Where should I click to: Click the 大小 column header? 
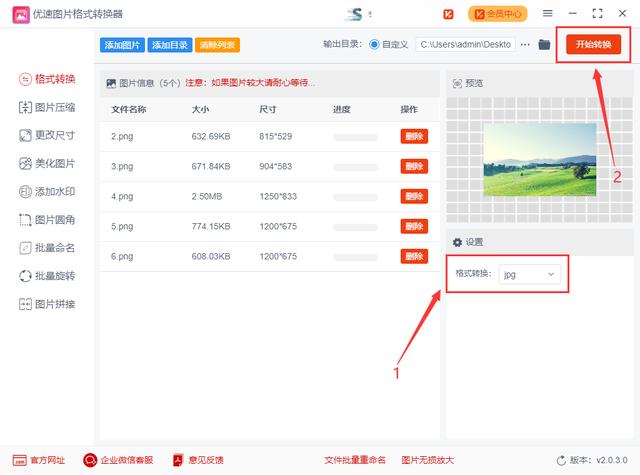(x=200, y=109)
